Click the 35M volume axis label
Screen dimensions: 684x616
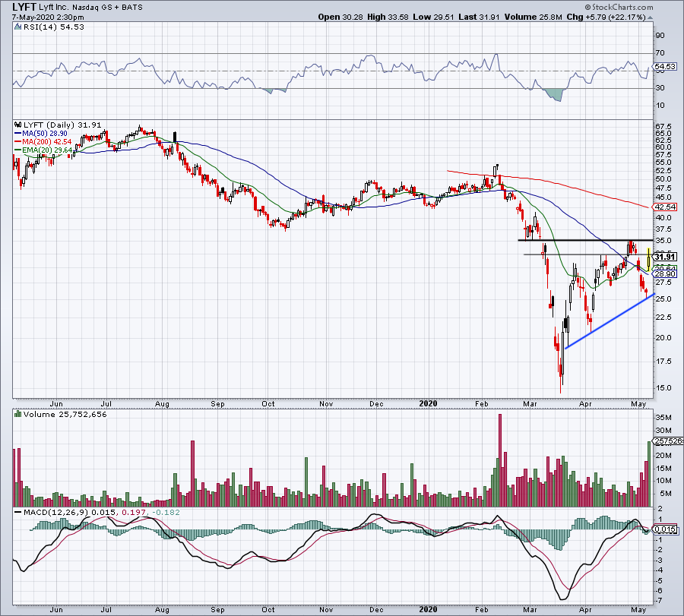(x=663, y=418)
